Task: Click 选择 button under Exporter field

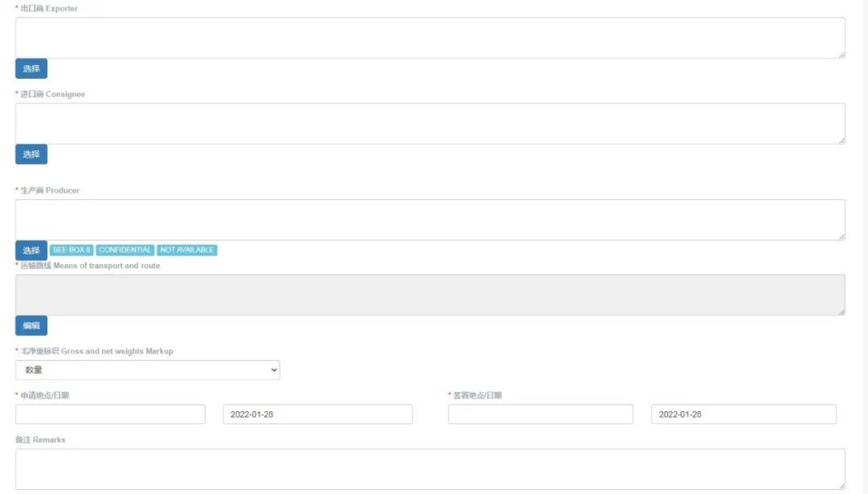Action: pyautogui.click(x=31, y=68)
